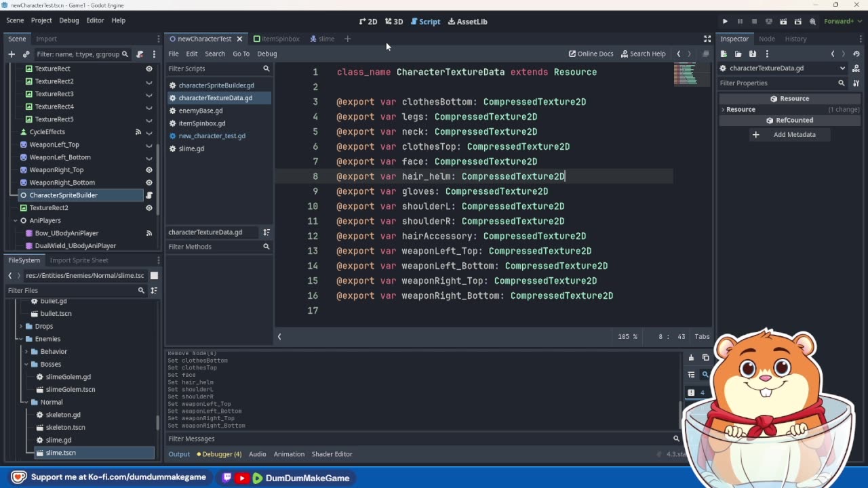Open the remote debug run options
The height and width of the screenshot is (488, 868).
click(768, 22)
